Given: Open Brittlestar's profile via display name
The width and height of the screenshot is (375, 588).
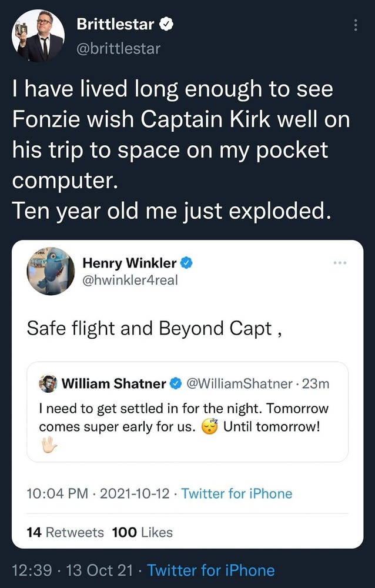Looking at the screenshot, I should (x=116, y=25).
